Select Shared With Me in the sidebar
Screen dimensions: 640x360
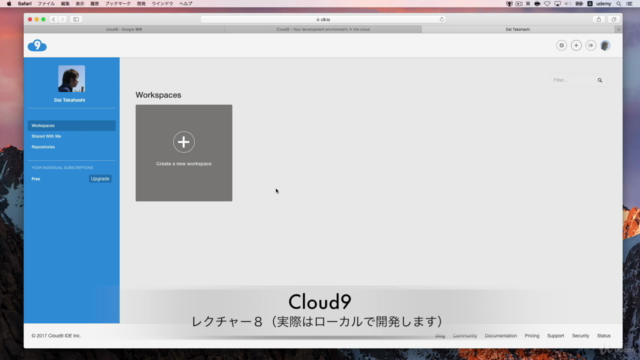(x=46, y=136)
